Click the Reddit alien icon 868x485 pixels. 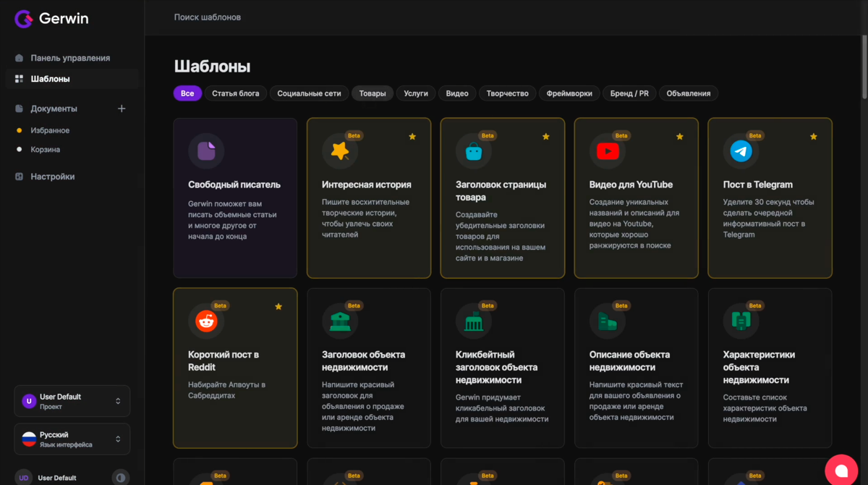pos(206,321)
